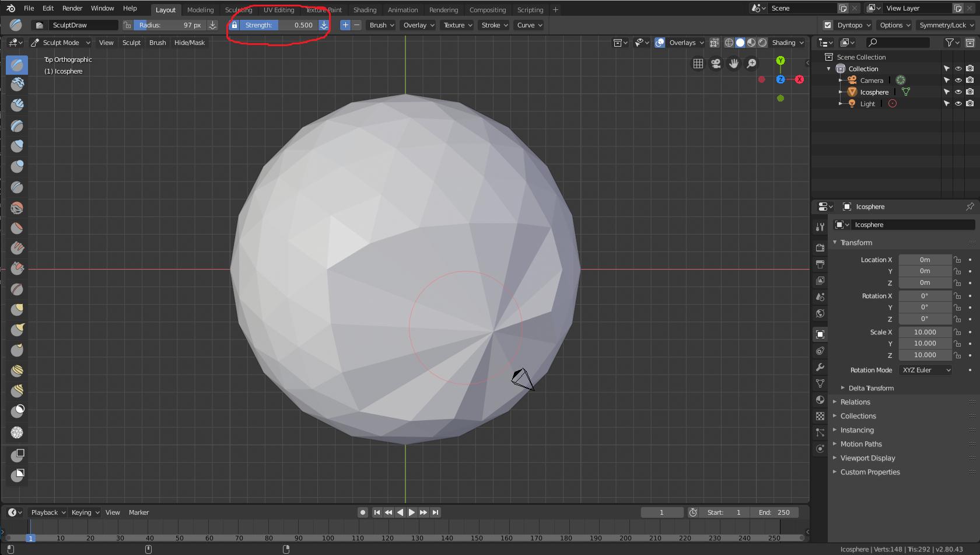Open the Material properties tab
This screenshot has height=555, width=980.
[x=820, y=400]
